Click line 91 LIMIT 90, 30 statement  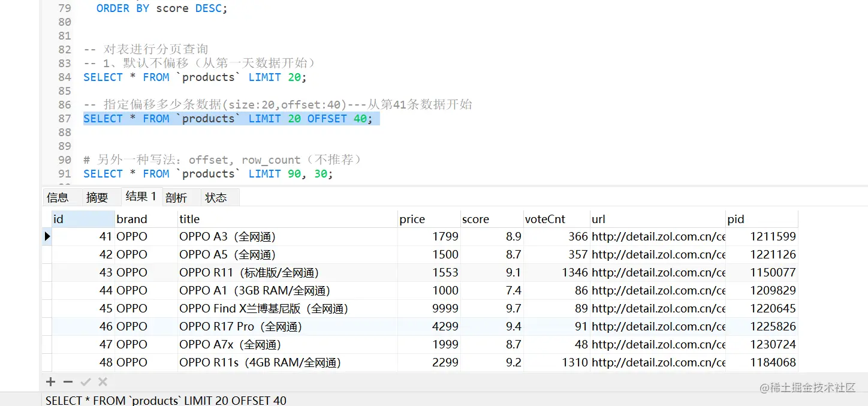tap(208, 174)
